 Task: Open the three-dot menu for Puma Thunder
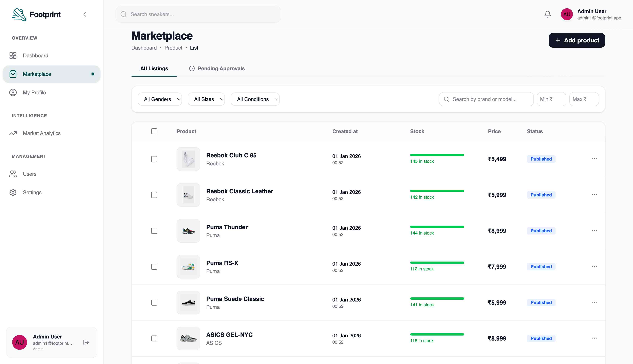point(594,230)
